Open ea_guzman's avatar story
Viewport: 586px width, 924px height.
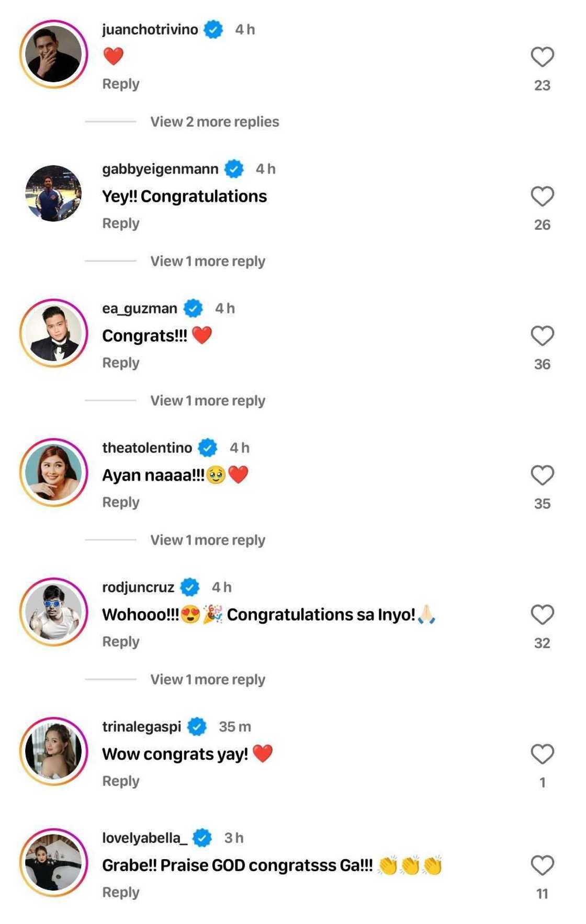[53, 333]
